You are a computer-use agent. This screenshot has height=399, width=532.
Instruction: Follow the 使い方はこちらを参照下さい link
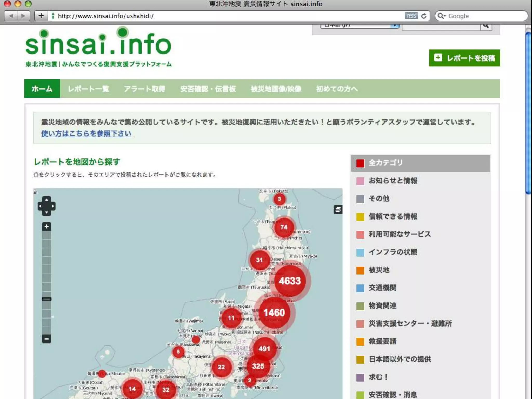point(86,134)
